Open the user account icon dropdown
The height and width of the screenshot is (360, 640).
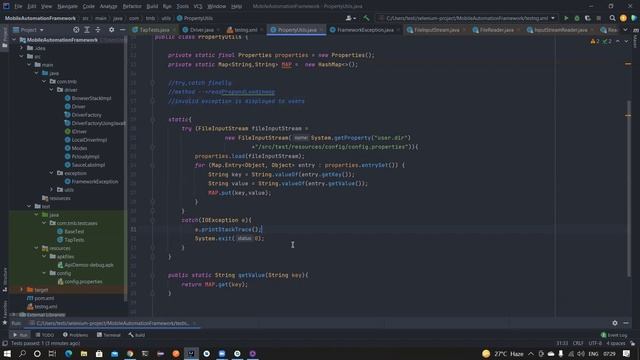point(351,18)
